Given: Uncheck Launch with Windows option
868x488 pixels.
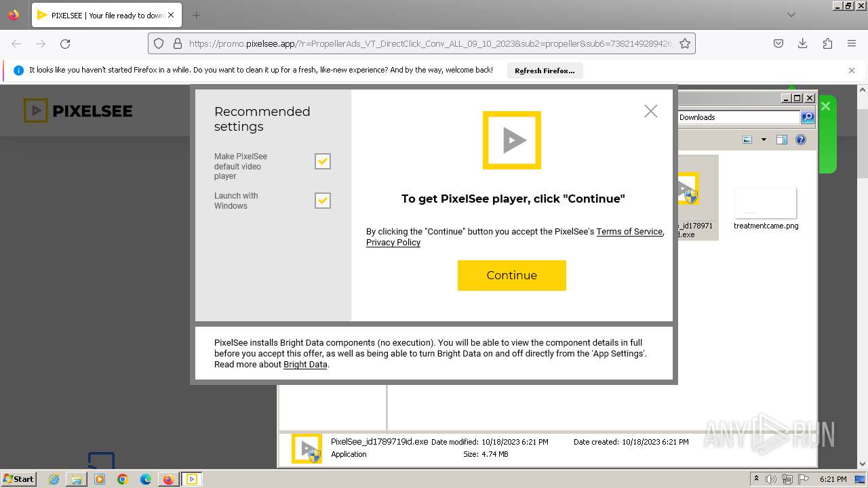Looking at the screenshot, I should coord(323,201).
